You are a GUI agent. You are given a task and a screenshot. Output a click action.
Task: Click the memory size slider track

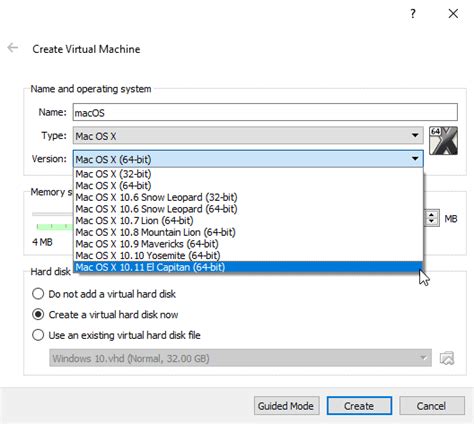52,214
